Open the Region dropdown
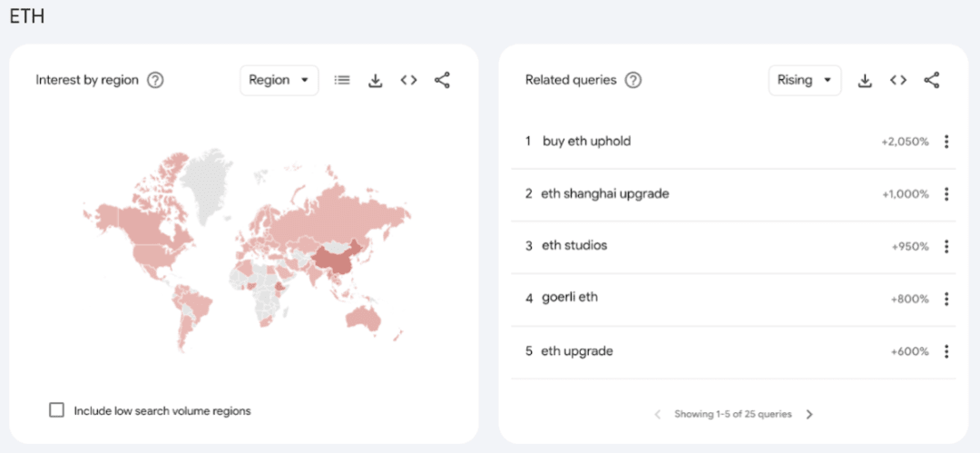 [279, 80]
